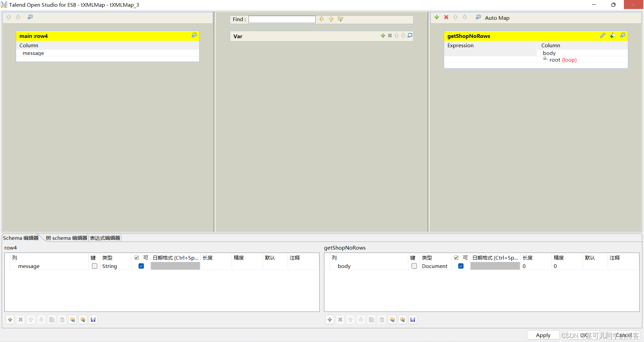This screenshot has height=342, width=644.
Task: Minimize the main :row4 input table
Action: click(x=194, y=35)
